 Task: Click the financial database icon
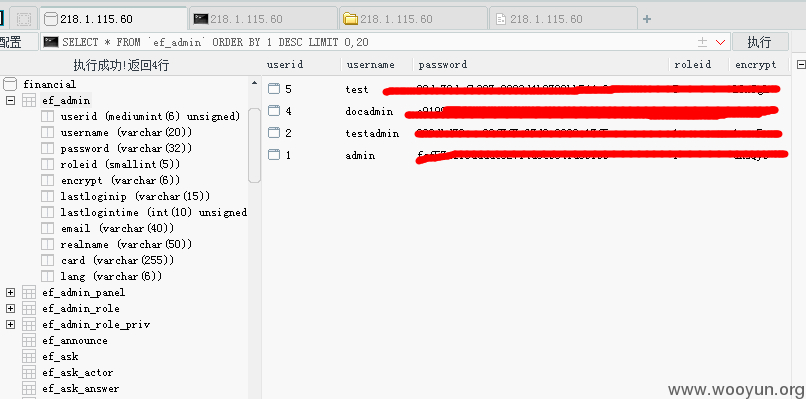click(x=10, y=84)
